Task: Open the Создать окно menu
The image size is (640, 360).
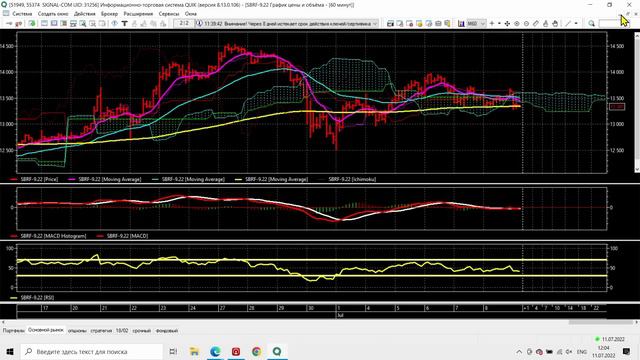Action: (x=53, y=14)
